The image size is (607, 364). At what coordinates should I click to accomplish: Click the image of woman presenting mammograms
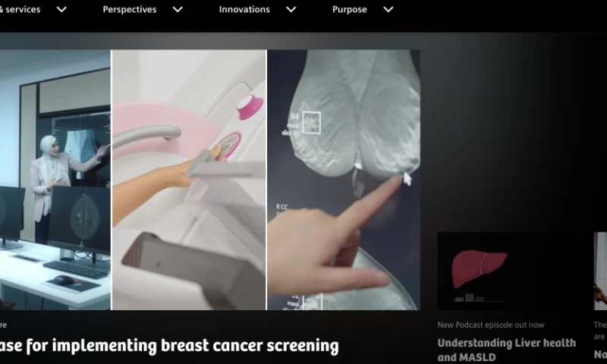click(55, 180)
